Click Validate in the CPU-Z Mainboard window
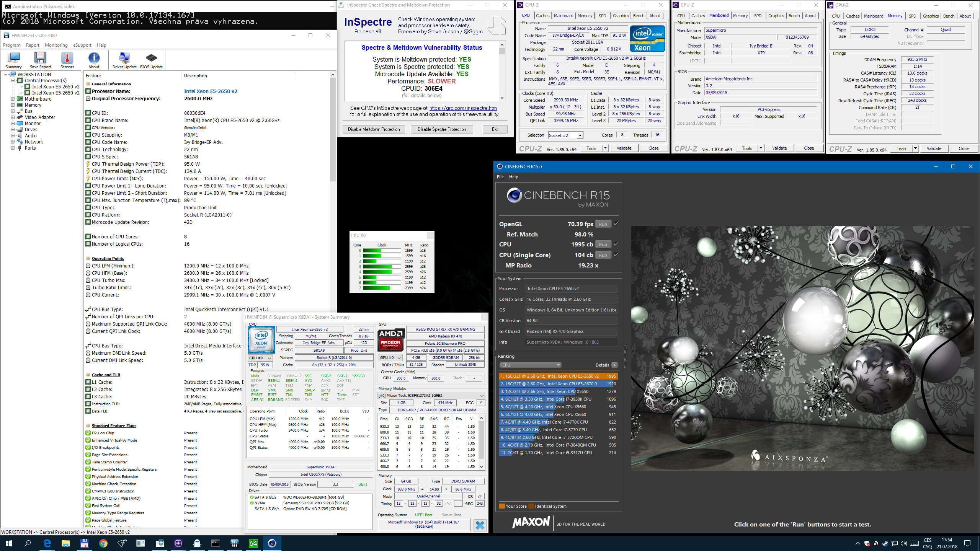 779,148
